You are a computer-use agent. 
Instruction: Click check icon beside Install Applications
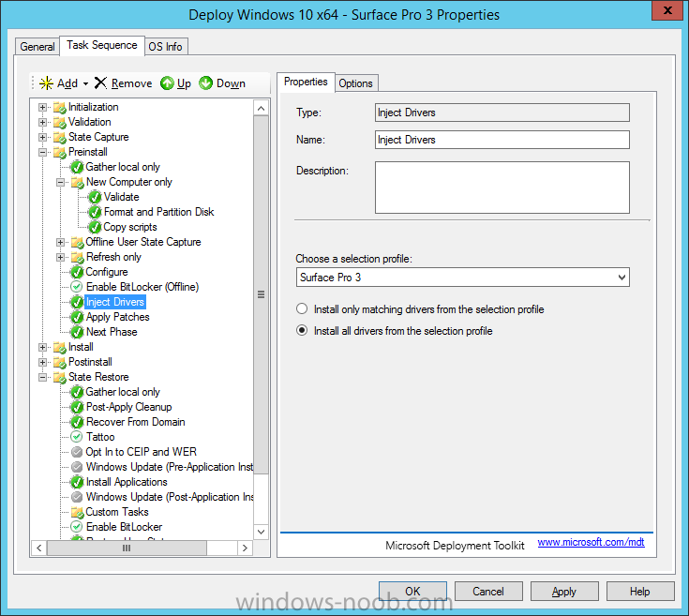77,482
